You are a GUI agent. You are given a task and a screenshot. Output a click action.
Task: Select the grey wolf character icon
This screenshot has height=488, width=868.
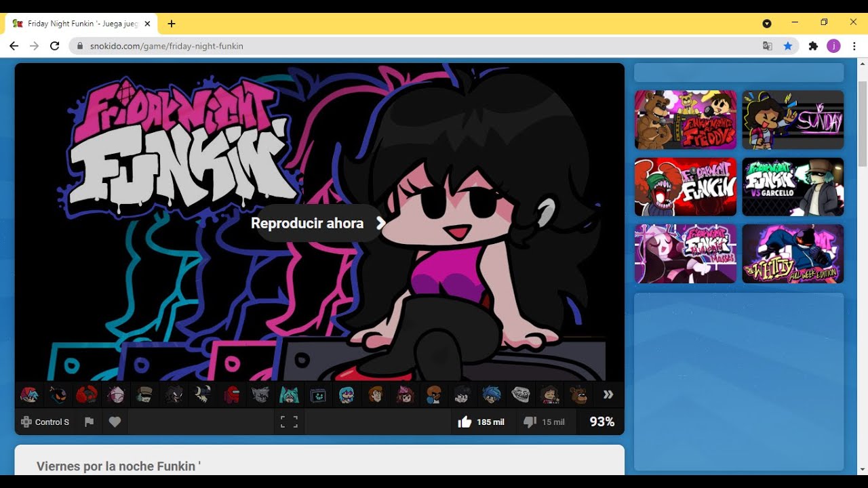(x=260, y=394)
